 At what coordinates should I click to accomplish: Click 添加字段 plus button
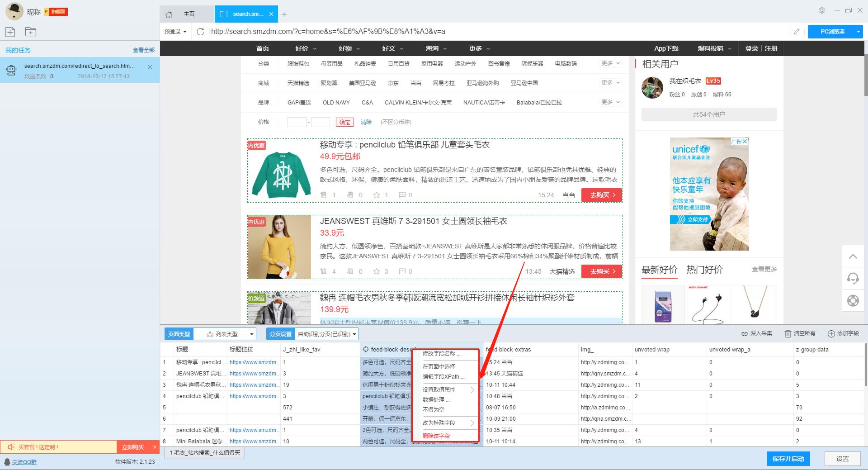coord(843,333)
